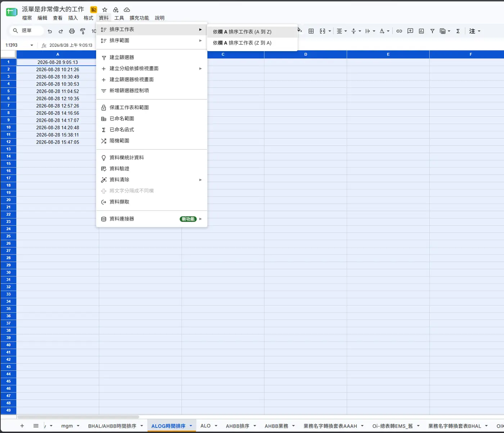Screen dimensions: 504x433
Task: Open the name box range dropdown
Action: pos(32,45)
